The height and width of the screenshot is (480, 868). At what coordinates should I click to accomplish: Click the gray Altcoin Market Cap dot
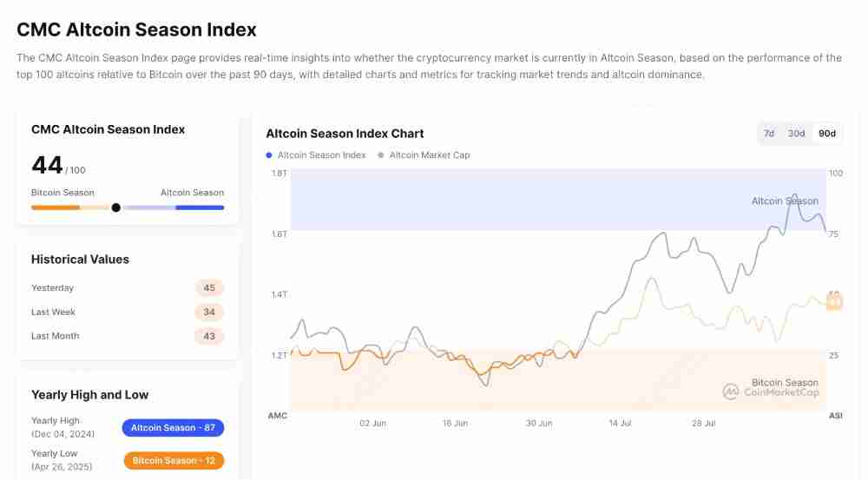[x=381, y=155]
